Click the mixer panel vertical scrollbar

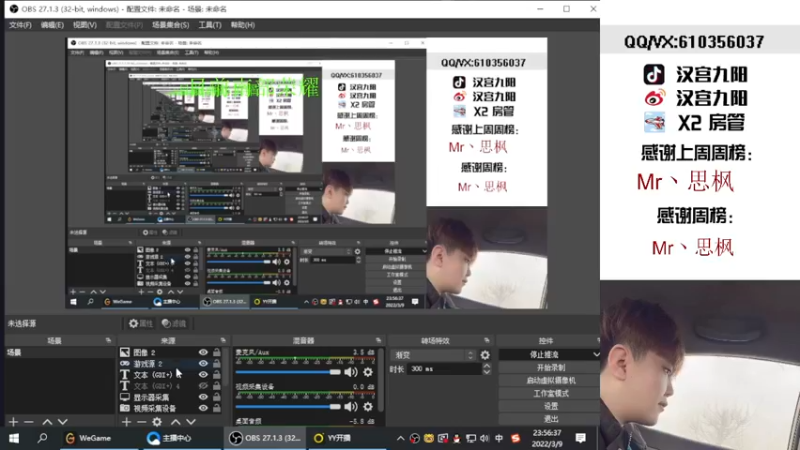(x=381, y=380)
